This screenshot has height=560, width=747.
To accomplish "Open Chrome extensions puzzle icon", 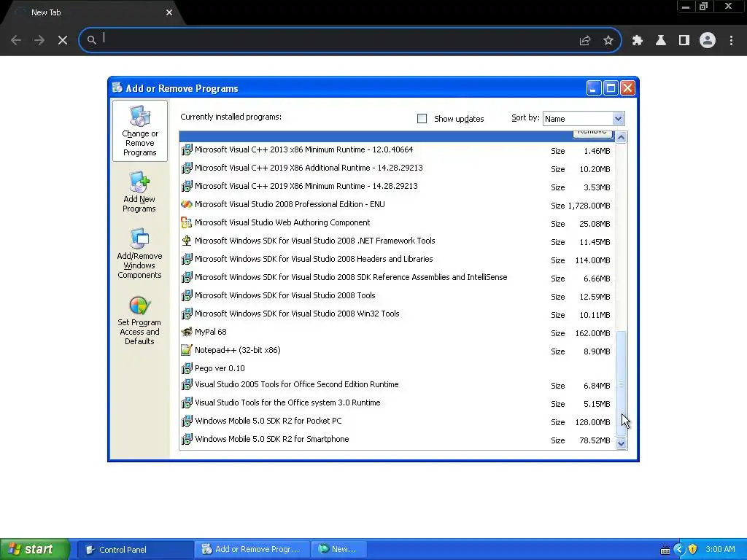I will pos(638,41).
